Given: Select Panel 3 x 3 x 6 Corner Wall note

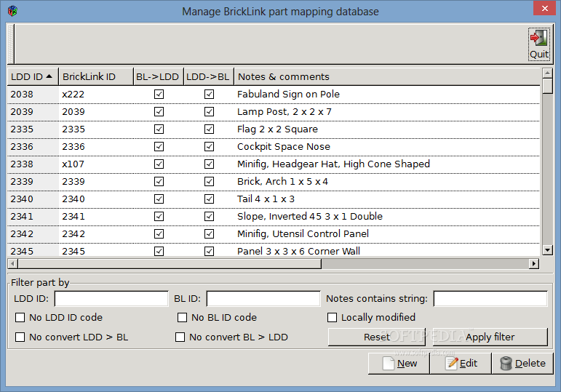Looking at the screenshot, I should pos(298,251).
